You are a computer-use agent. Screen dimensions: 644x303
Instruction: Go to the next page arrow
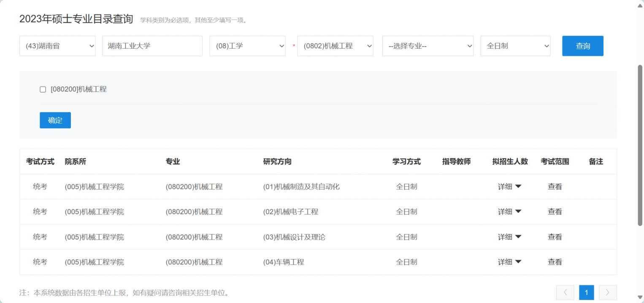tap(608, 292)
